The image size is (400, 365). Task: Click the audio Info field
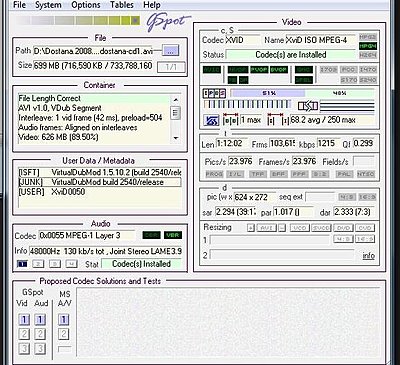click(x=105, y=251)
